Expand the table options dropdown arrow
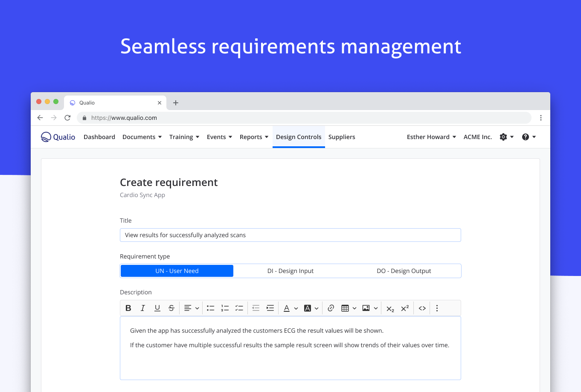The height and width of the screenshot is (392, 581). click(354, 308)
